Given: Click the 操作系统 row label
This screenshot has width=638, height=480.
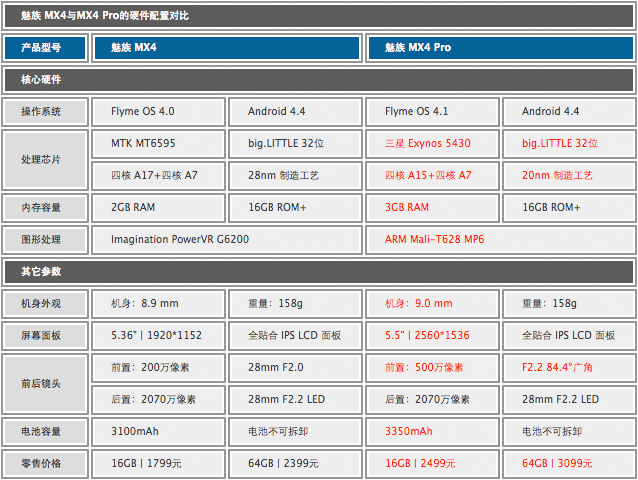Looking at the screenshot, I should pyautogui.click(x=45, y=111).
